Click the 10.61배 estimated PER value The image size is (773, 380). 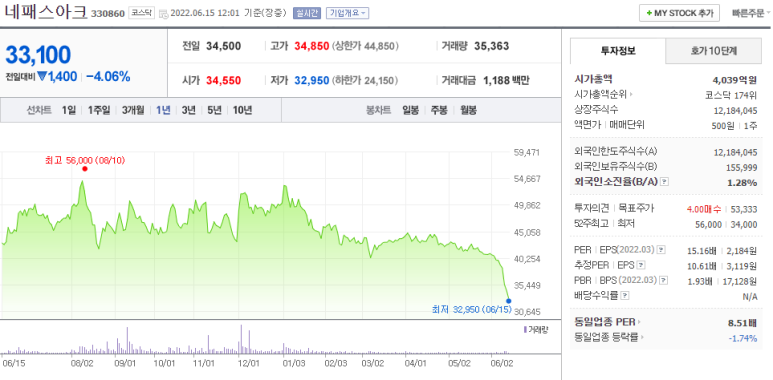click(702, 266)
